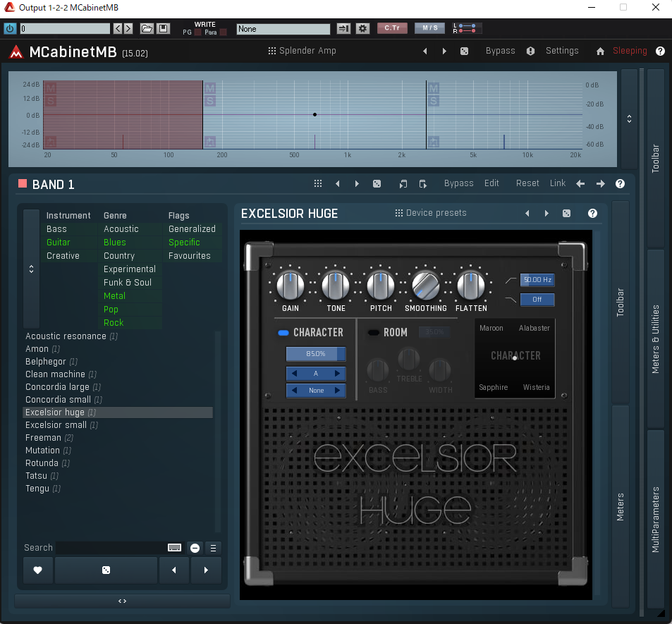Toggle the global Bypass button

coord(500,51)
